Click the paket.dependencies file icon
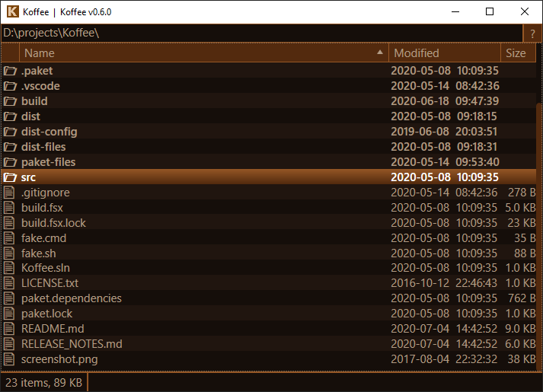Image resolution: width=543 pixels, height=392 pixels. coord(9,298)
